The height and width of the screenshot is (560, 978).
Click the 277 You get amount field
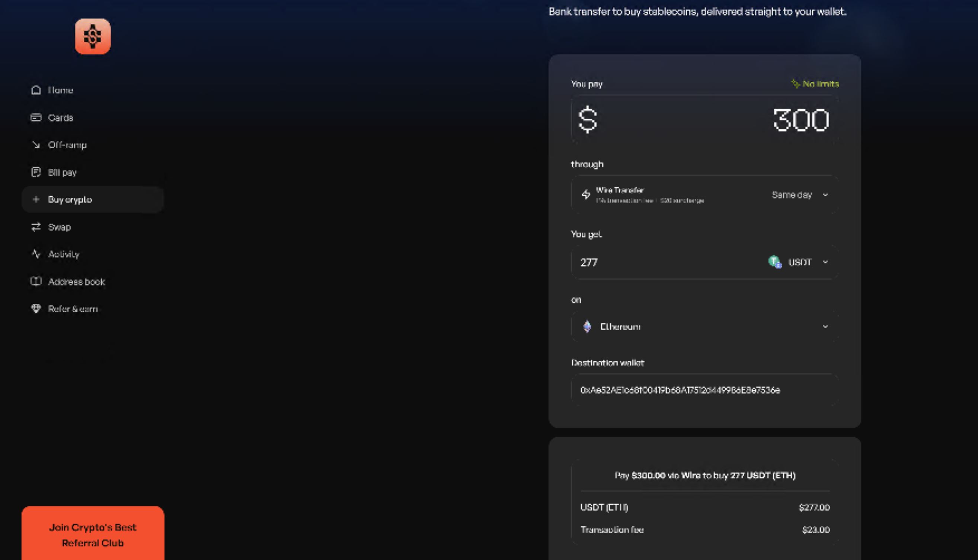[654, 262]
